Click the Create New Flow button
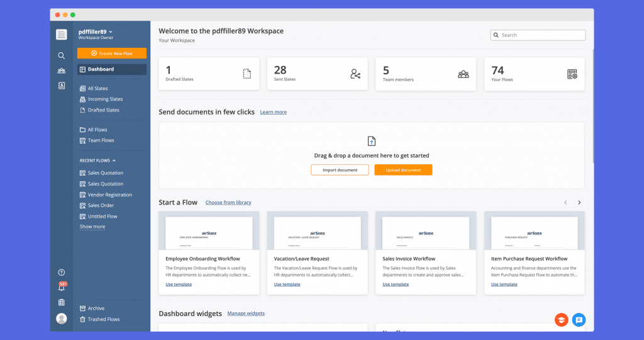Image resolution: width=644 pixels, height=340 pixels. tap(112, 54)
